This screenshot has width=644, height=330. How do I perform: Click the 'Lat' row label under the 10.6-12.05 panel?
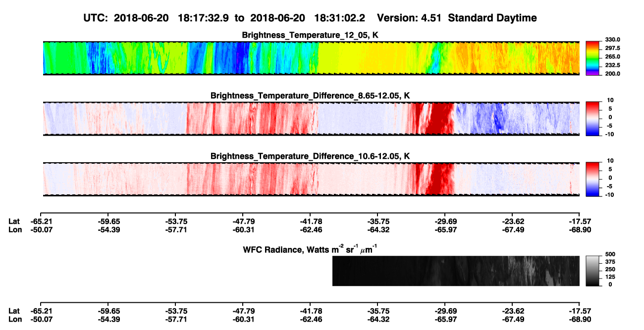point(14,222)
